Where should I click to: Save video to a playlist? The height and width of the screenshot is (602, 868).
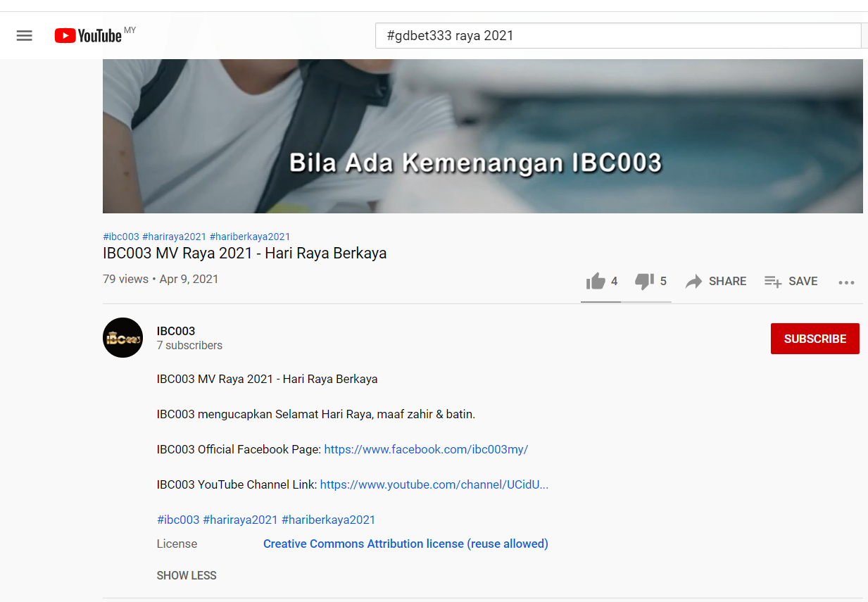[x=791, y=282]
